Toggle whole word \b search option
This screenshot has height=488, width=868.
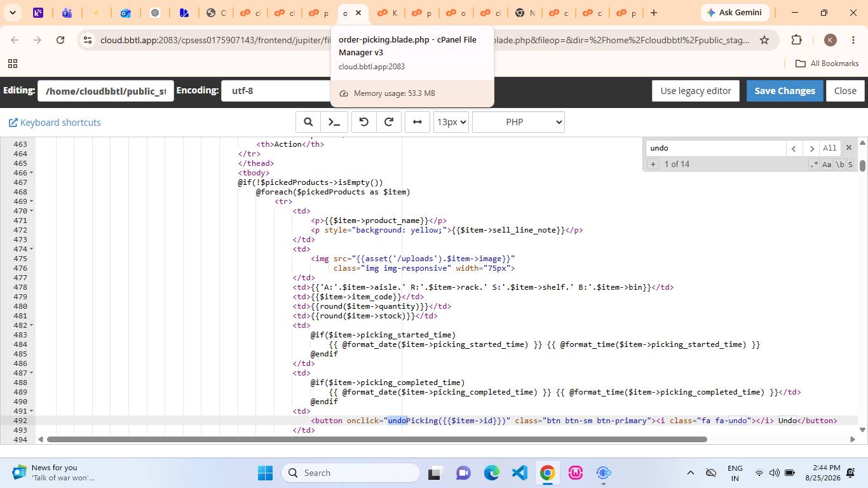click(x=839, y=165)
